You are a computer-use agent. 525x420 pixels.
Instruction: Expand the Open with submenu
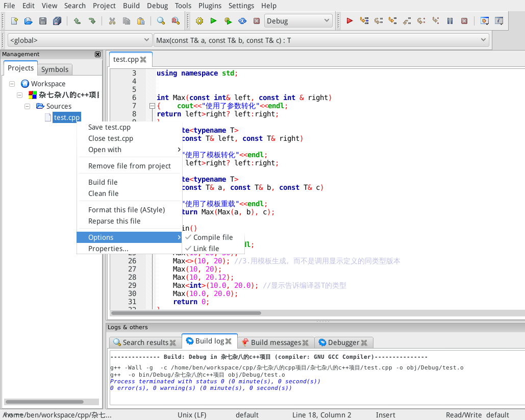pyautogui.click(x=130, y=150)
